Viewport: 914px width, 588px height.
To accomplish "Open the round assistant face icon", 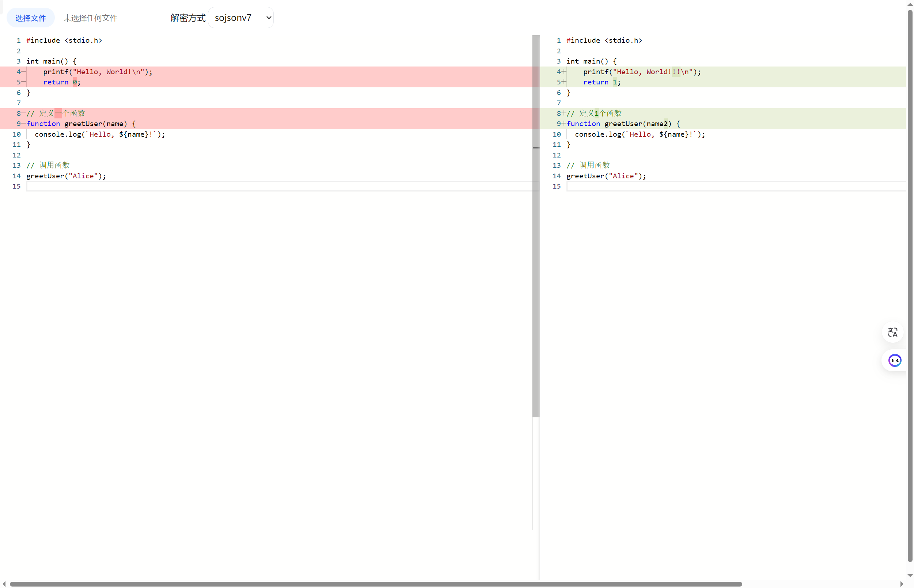I will tap(895, 360).
